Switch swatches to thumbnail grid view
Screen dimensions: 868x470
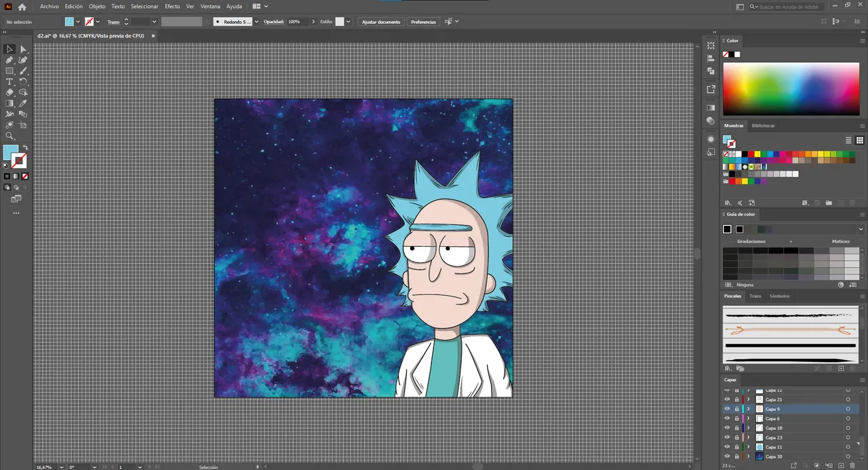[x=860, y=140]
